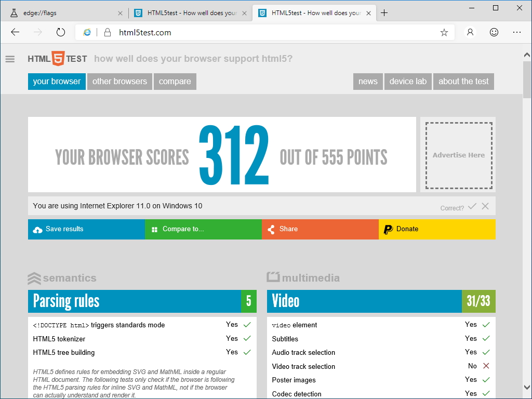Select the "other browsers" tab
The width and height of the screenshot is (532, 399).
point(119,82)
